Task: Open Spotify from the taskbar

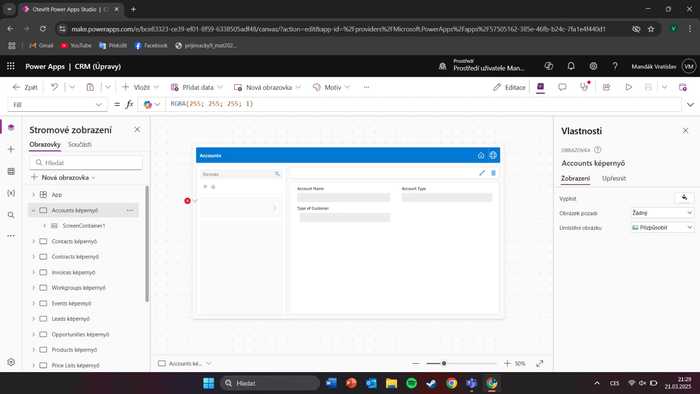Action: pos(412,383)
